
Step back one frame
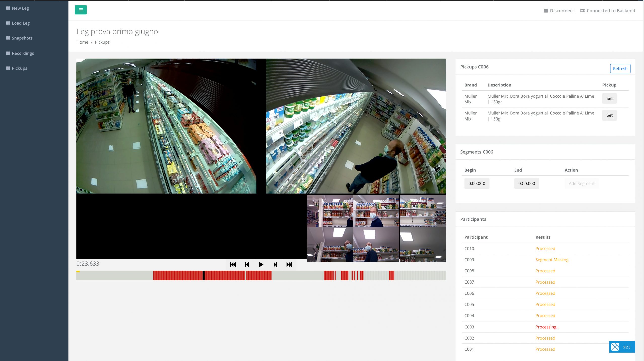247,265
